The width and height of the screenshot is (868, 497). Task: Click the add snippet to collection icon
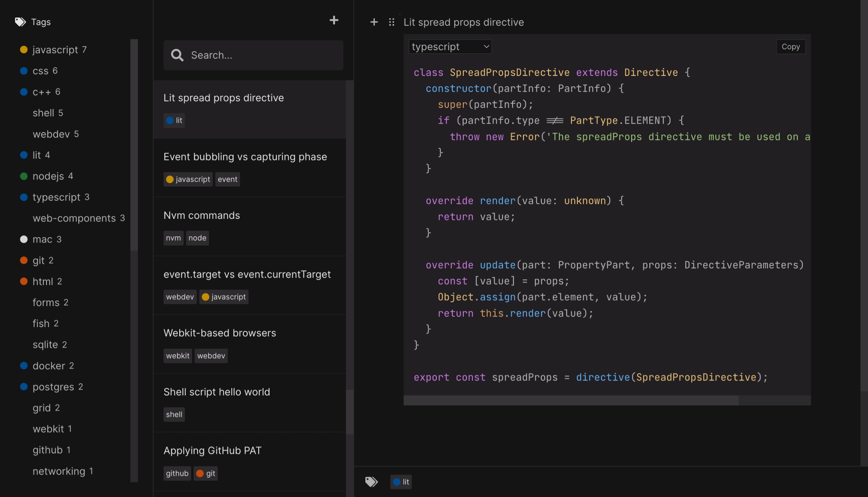(374, 22)
